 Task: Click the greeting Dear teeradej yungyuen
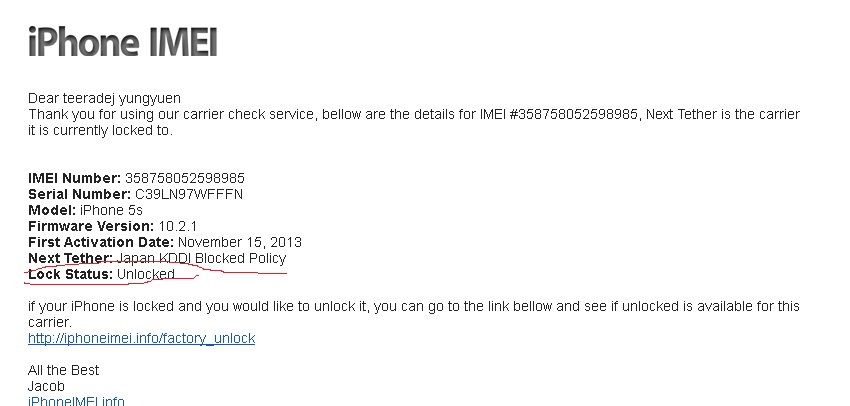coord(104,99)
